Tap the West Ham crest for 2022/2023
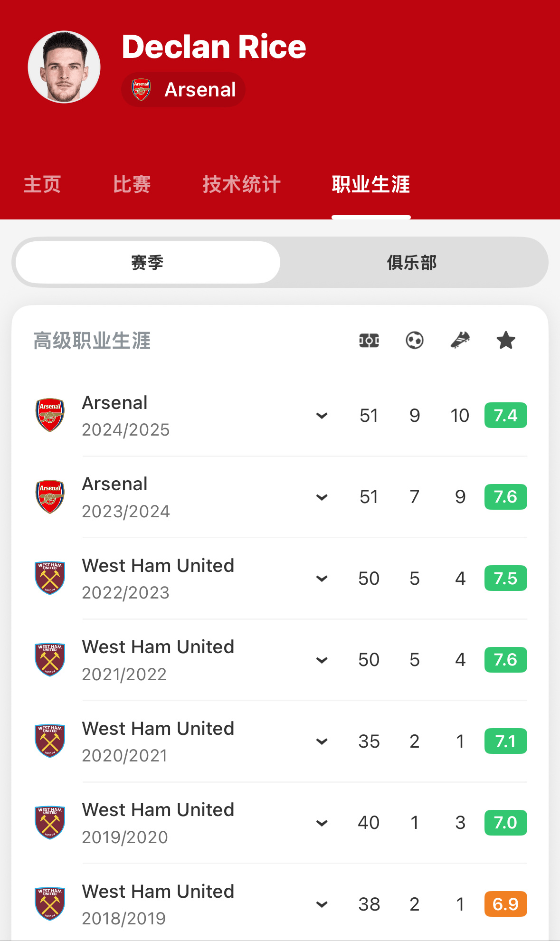 point(50,578)
